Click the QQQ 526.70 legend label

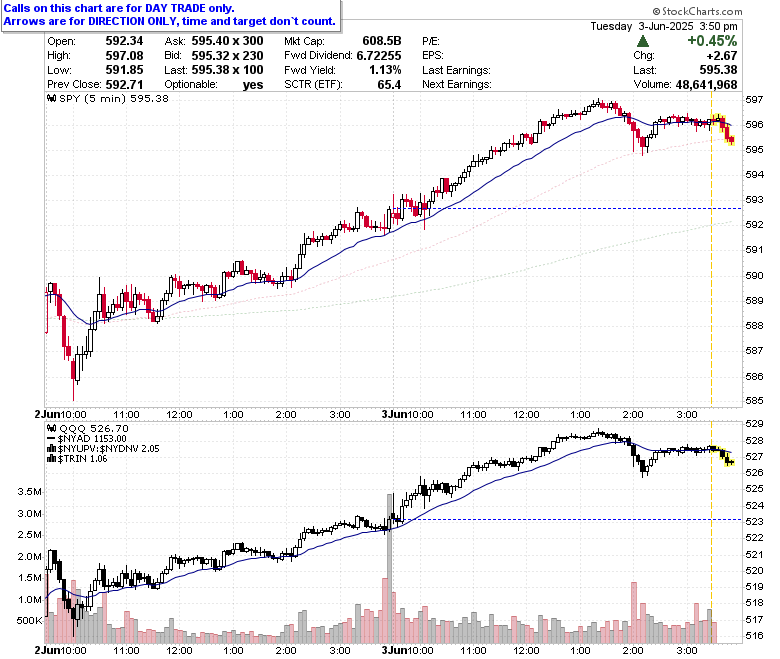[94, 428]
